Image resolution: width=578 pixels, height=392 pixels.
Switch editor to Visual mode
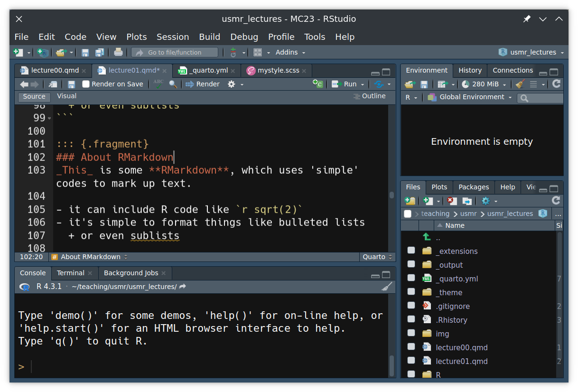coord(66,96)
